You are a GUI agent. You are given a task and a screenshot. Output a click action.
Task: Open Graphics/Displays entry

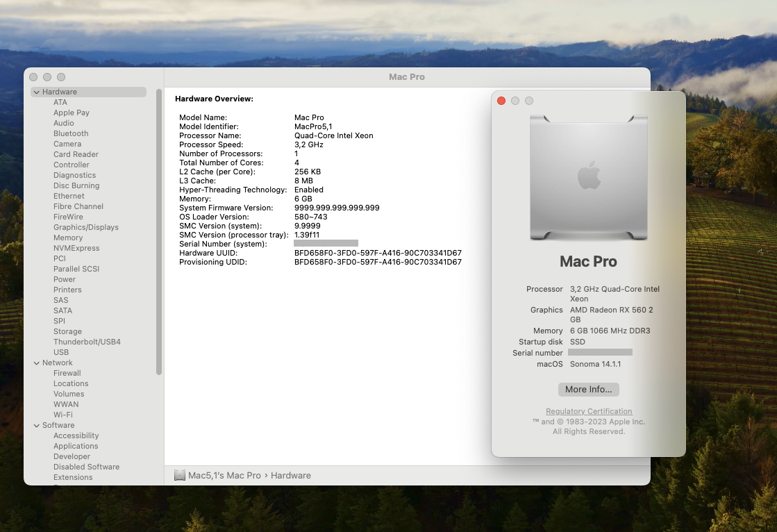point(85,227)
